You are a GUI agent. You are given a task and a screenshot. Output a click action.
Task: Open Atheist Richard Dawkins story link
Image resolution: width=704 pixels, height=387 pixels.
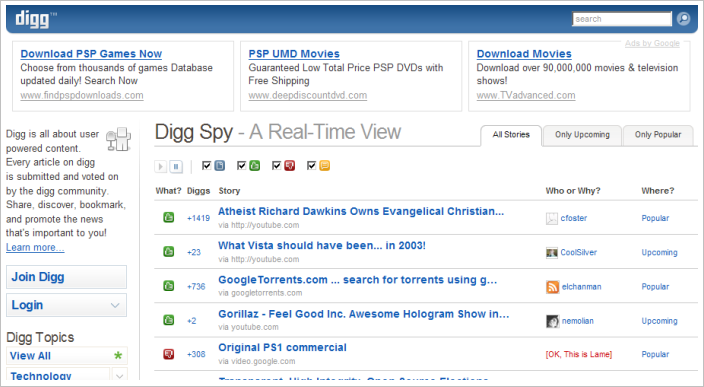pyautogui.click(x=361, y=211)
